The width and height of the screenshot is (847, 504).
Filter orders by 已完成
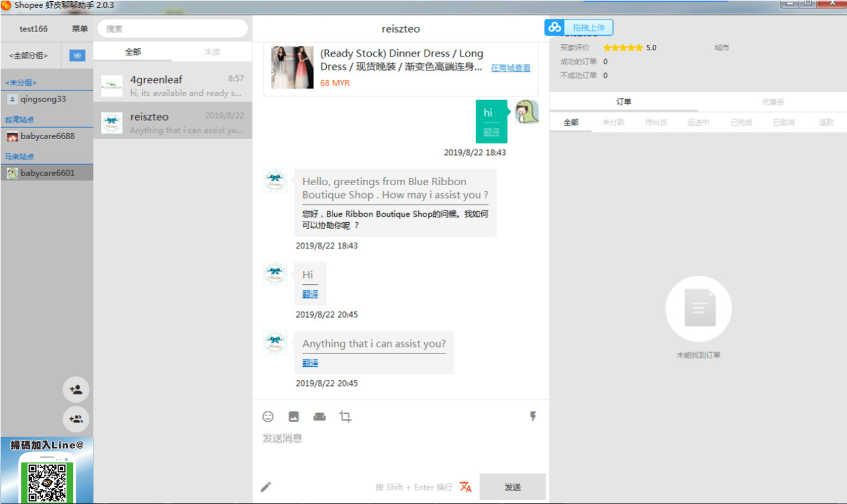(741, 122)
